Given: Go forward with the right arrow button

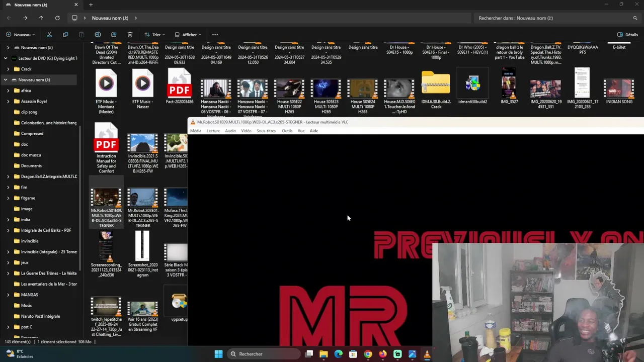Looking at the screenshot, I should click(25, 18).
